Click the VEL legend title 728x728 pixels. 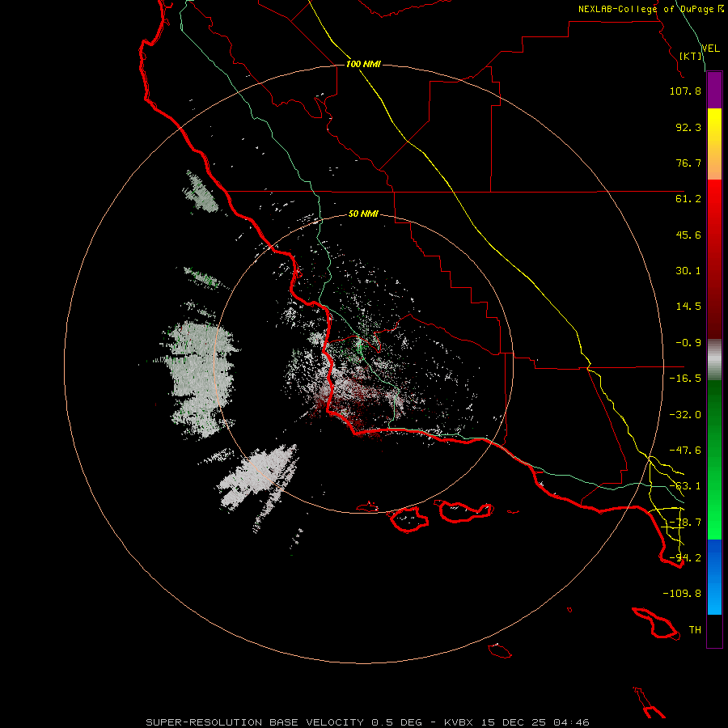[x=711, y=49]
